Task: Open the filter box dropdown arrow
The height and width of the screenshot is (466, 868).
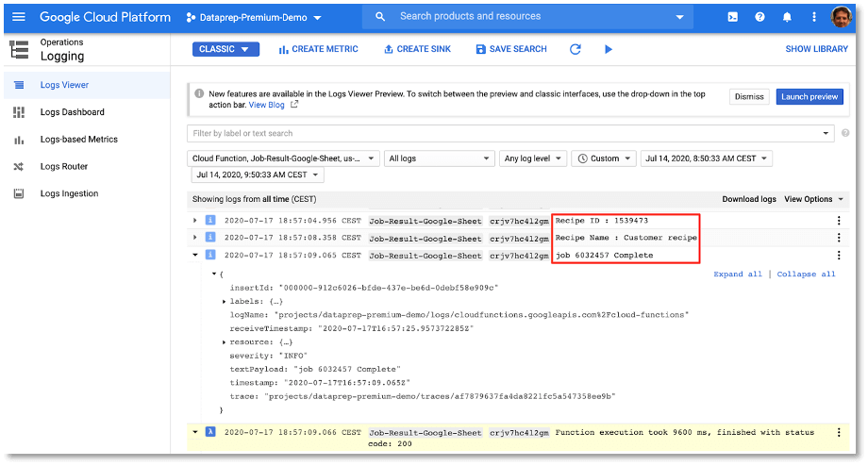Action: point(826,133)
